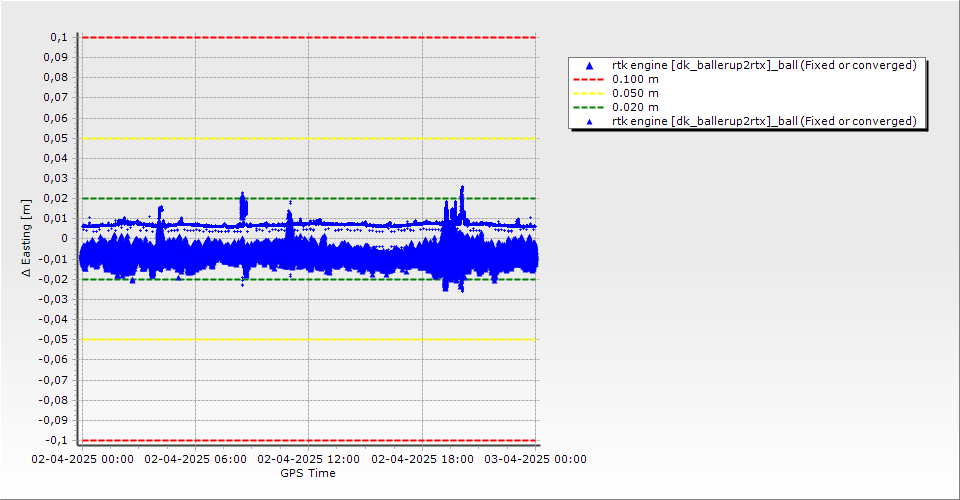Click the positive '0,07' y-axis tick label
Image resolution: width=960 pixels, height=500 pixels.
pos(56,98)
